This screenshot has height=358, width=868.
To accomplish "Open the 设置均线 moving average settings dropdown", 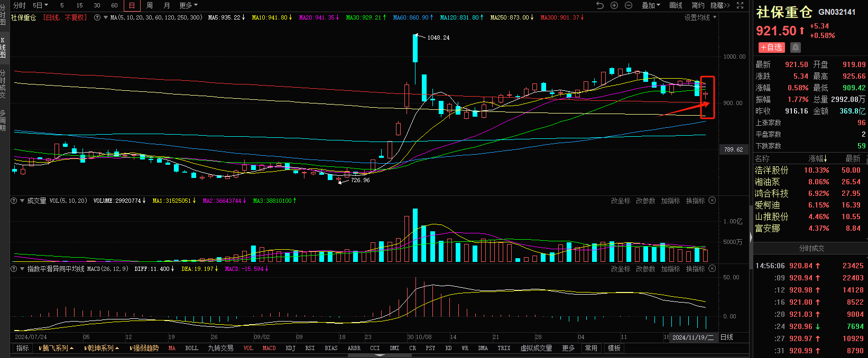I will pos(700,17).
